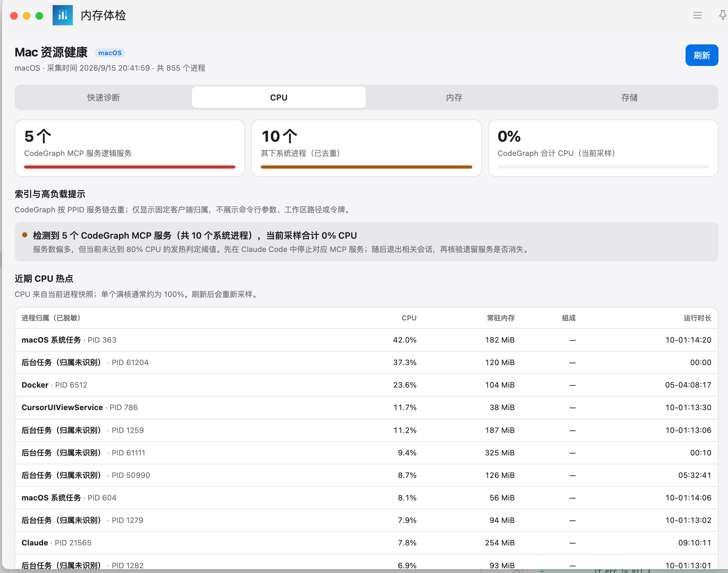
Task: Select the "CursorUIViewService · PID 786" row name
Action: [80, 407]
